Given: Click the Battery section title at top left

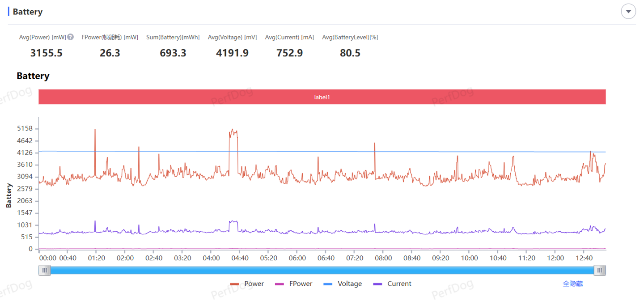Looking at the screenshot, I should tap(28, 12).
